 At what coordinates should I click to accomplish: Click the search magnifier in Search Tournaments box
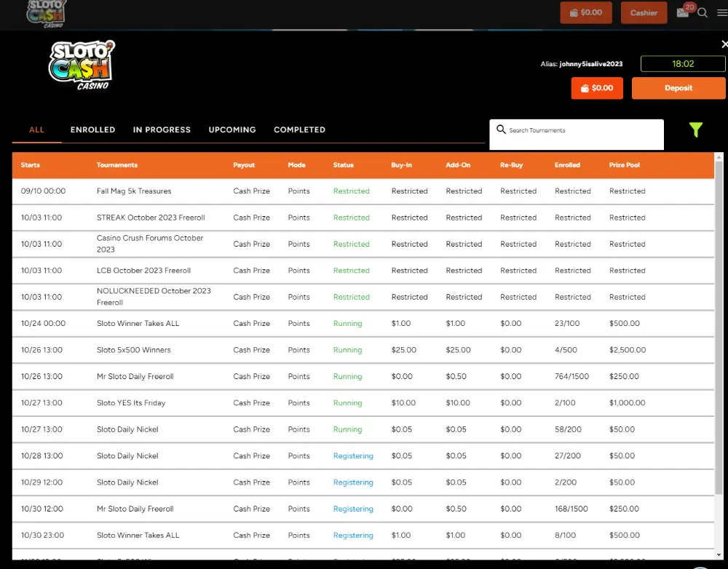(x=501, y=130)
